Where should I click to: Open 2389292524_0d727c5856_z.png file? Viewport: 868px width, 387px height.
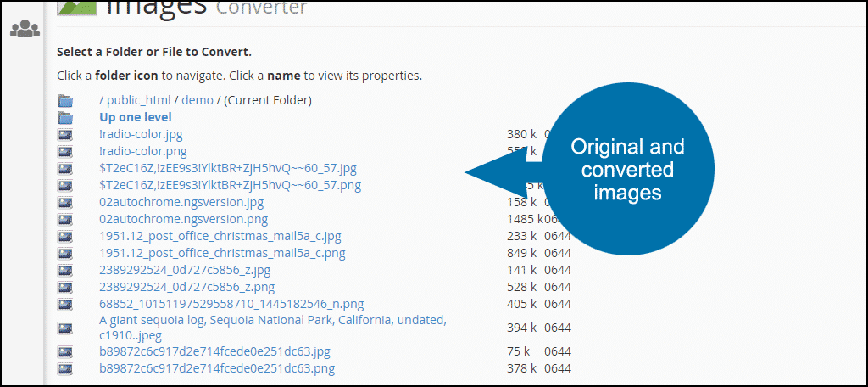187,287
